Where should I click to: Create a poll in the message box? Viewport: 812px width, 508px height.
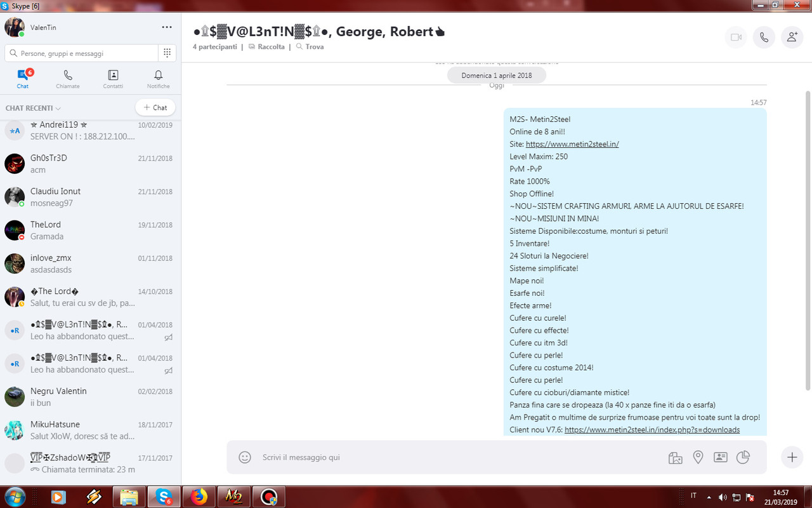(743, 457)
